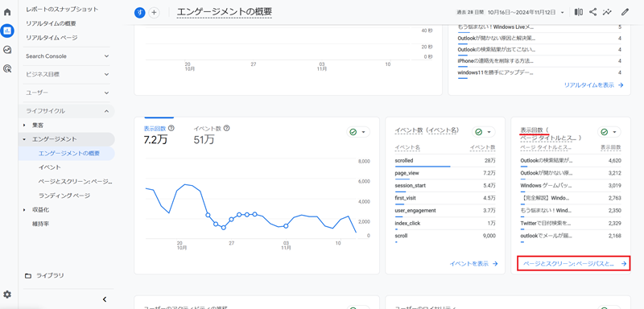Click the イベントを表示 link
Image resolution: width=644 pixels, height=309 pixels.
pyautogui.click(x=473, y=264)
